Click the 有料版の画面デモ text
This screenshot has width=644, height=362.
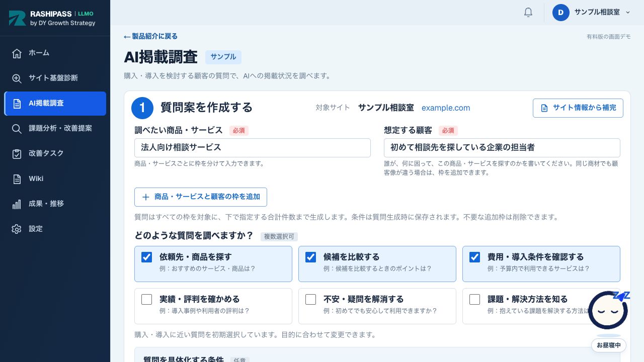pos(608,37)
